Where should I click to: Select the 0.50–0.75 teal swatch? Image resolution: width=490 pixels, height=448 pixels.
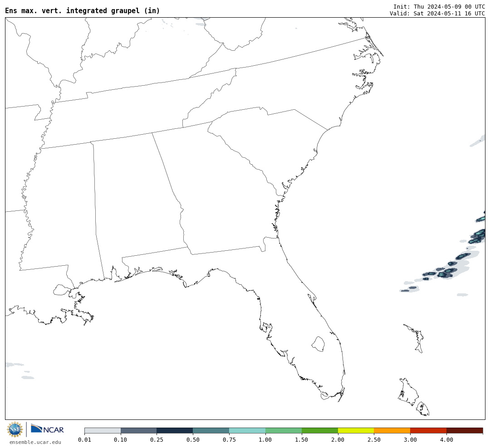211,431
